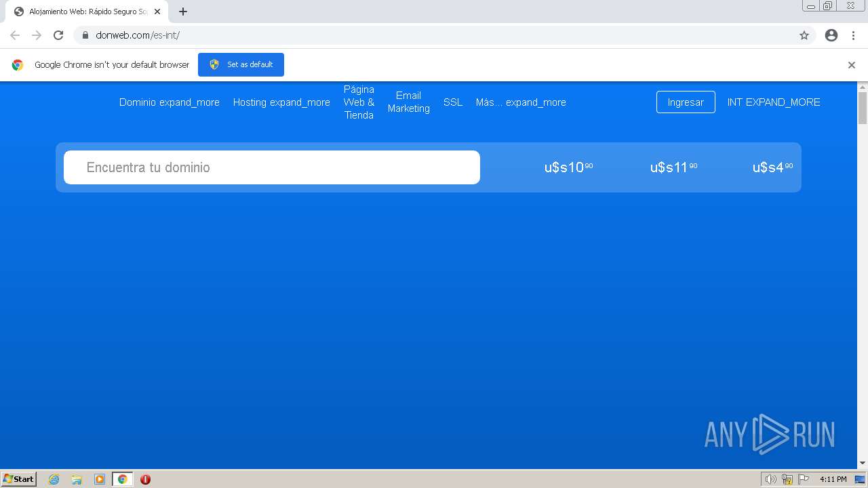Expand the Hosting menu
This screenshot has height=488, width=868.
tap(281, 102)
